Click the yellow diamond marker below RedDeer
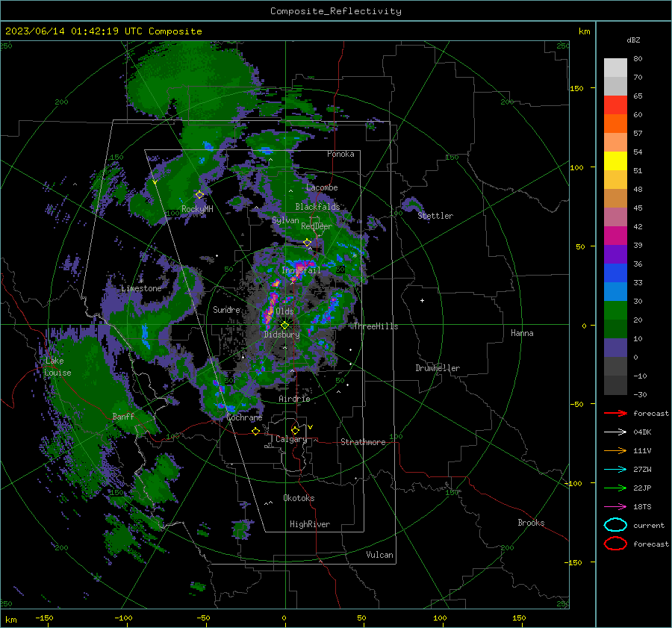The width and height of the screenshot is (672, 628). [307, 243]
